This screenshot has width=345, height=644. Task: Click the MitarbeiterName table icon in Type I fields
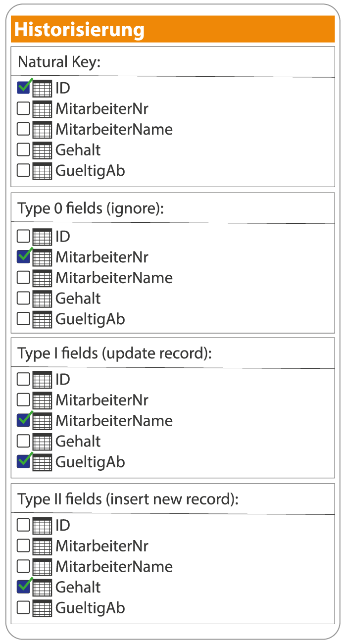click(42, 421)
